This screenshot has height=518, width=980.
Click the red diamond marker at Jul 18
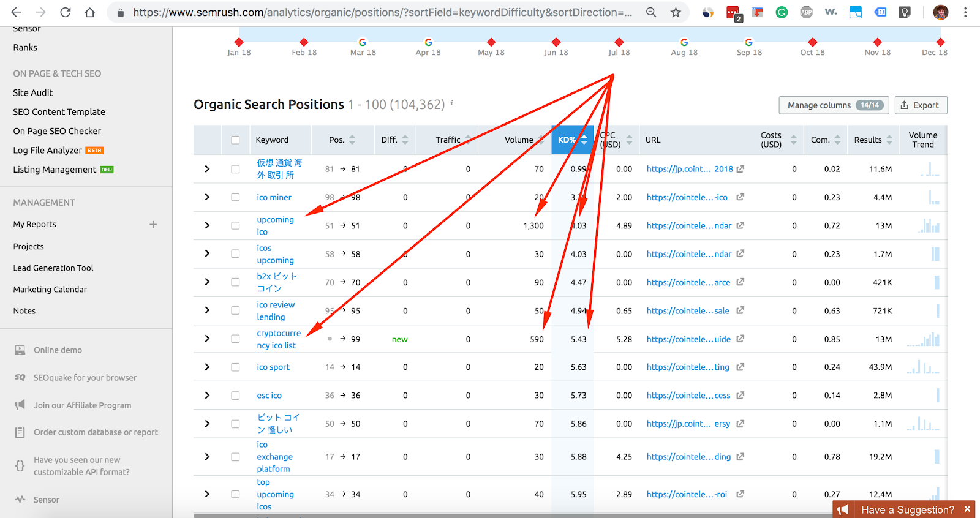pos(619,42)
